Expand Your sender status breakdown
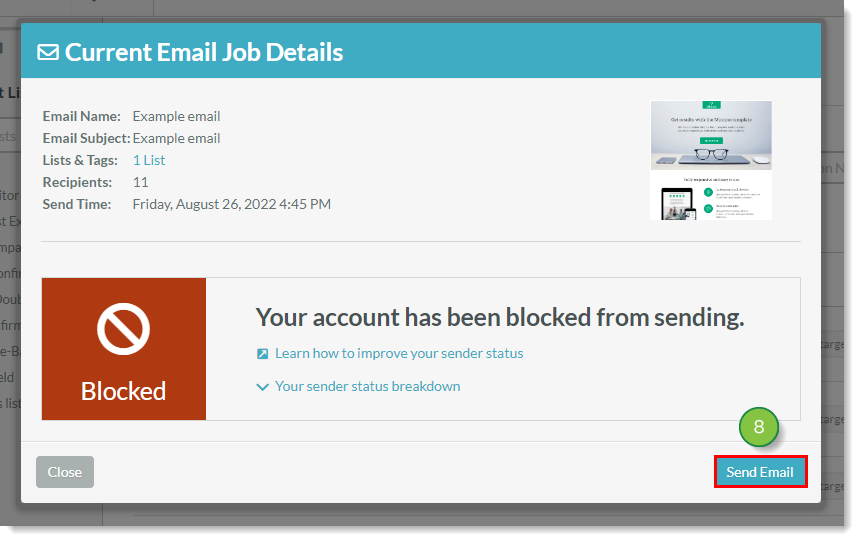 click(x=367, y=386)
